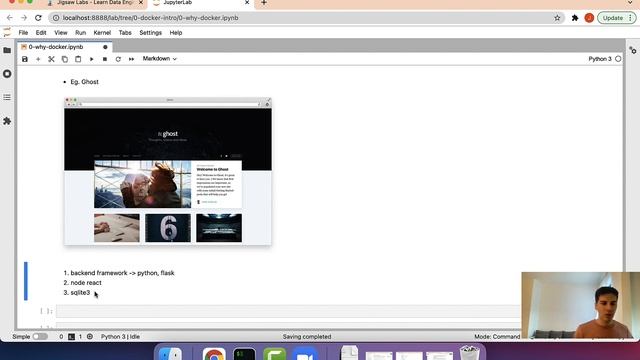Click 'backend framework -> python, flask' line
640x360 pixels.
click(x=122, y=273)
